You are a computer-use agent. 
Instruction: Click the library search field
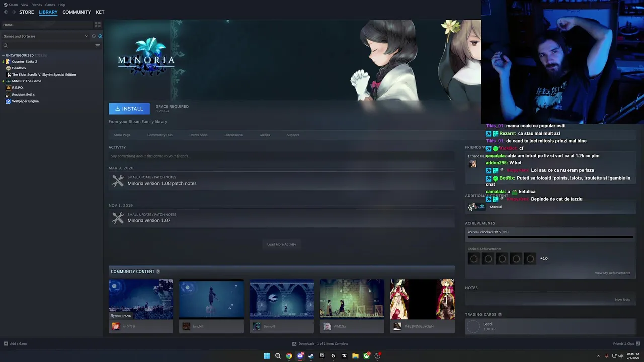point(48,46)
